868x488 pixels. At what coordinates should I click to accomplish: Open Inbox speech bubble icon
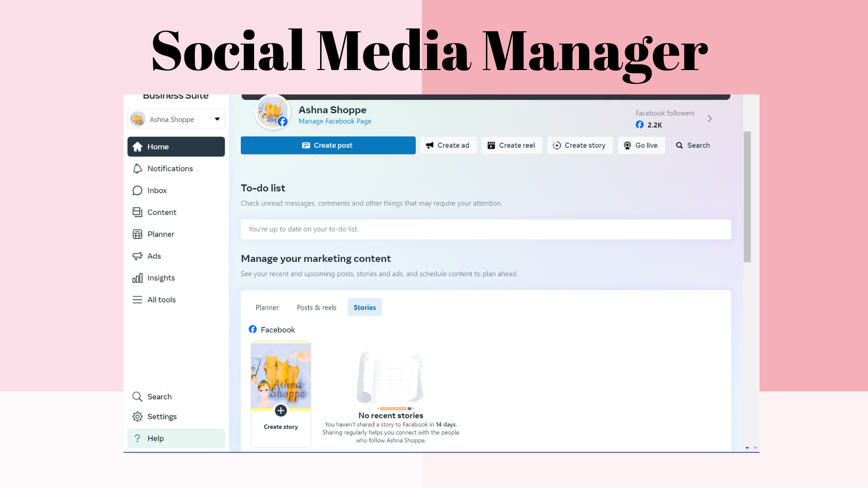coord(137,191)
